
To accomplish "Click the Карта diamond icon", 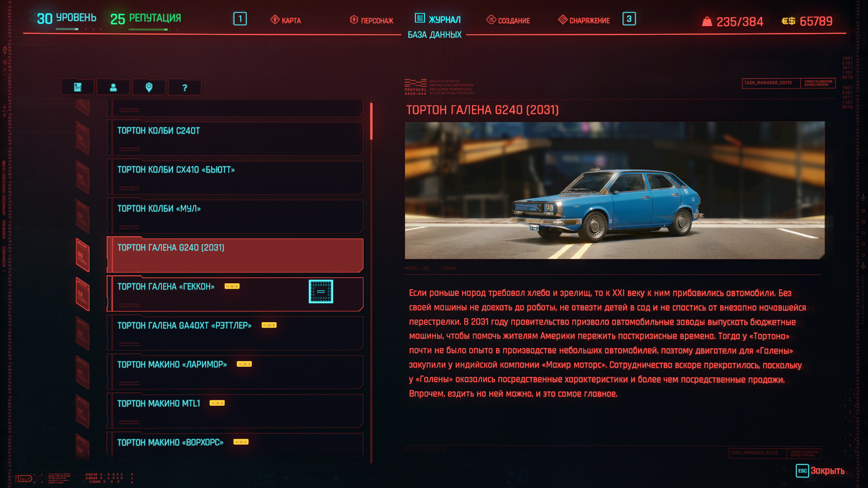I will point(275,20).
